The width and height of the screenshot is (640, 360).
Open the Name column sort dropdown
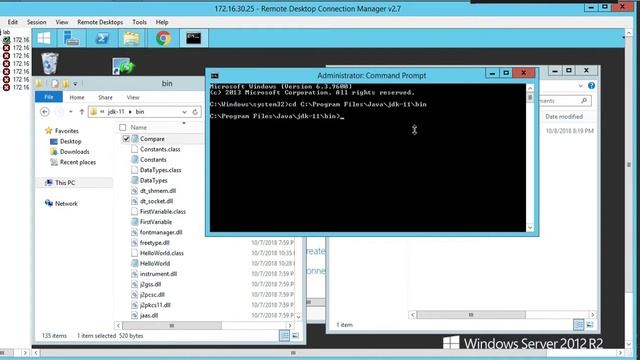[x=184, y=123]
